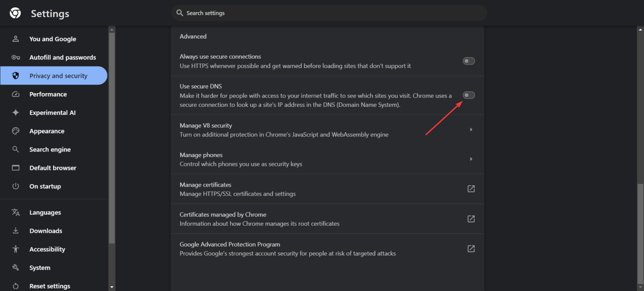Viewport: 644px width, 291px height.
Task: Click the Performance gauge icon in the sidebar
Action: coord(16,94)
